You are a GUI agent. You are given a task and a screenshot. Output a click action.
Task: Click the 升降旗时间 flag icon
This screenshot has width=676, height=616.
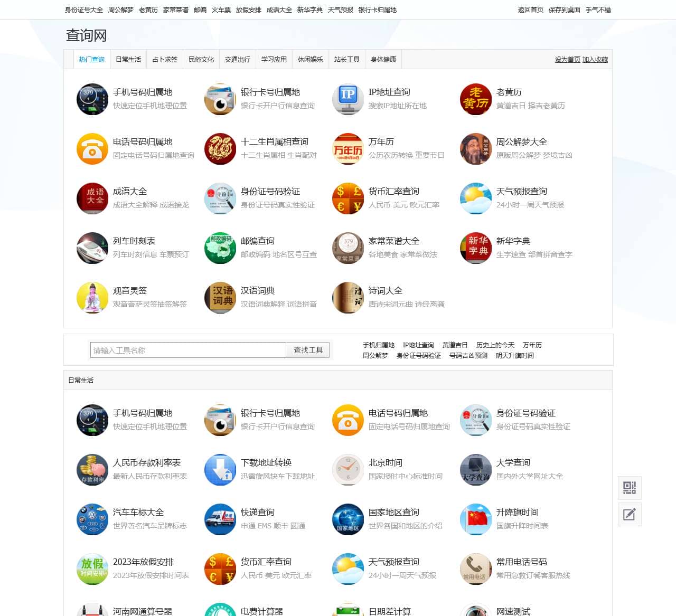(476, 519)
